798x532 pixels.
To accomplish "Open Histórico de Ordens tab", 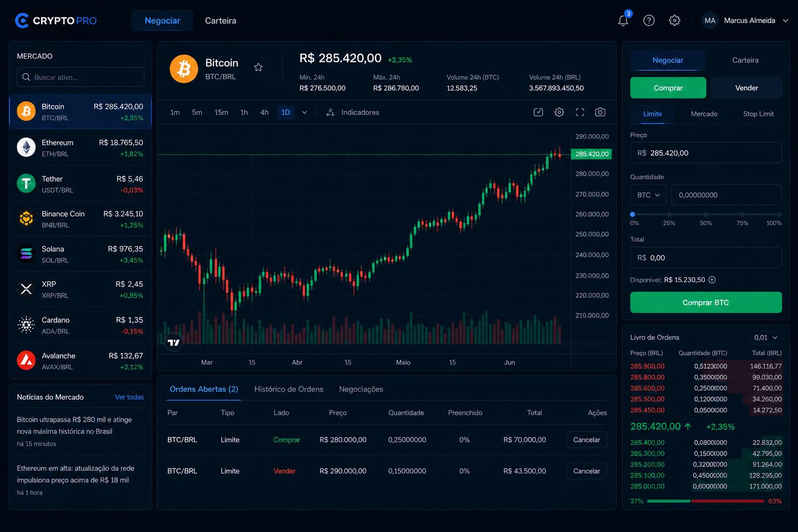I will pos(289,389).
